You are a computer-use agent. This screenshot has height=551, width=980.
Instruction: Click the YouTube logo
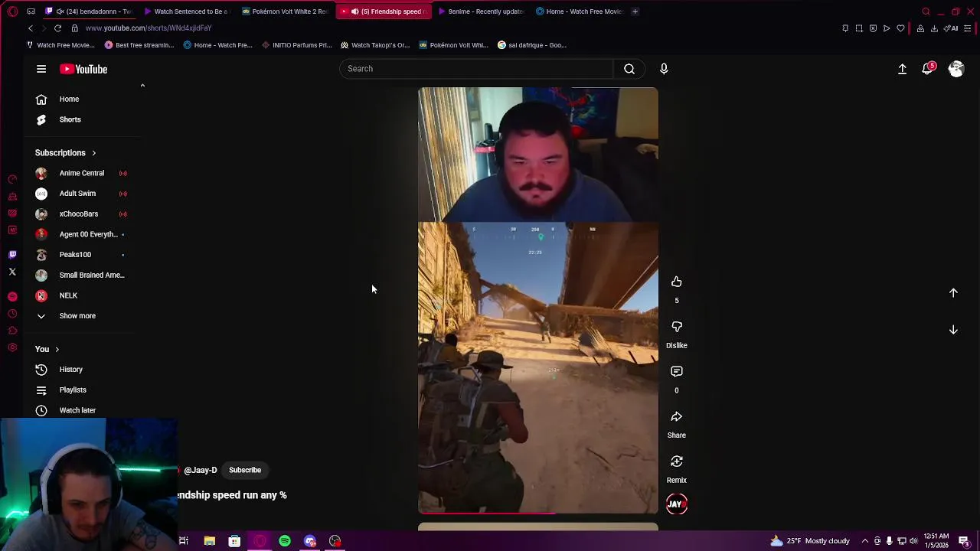[83, 69]
